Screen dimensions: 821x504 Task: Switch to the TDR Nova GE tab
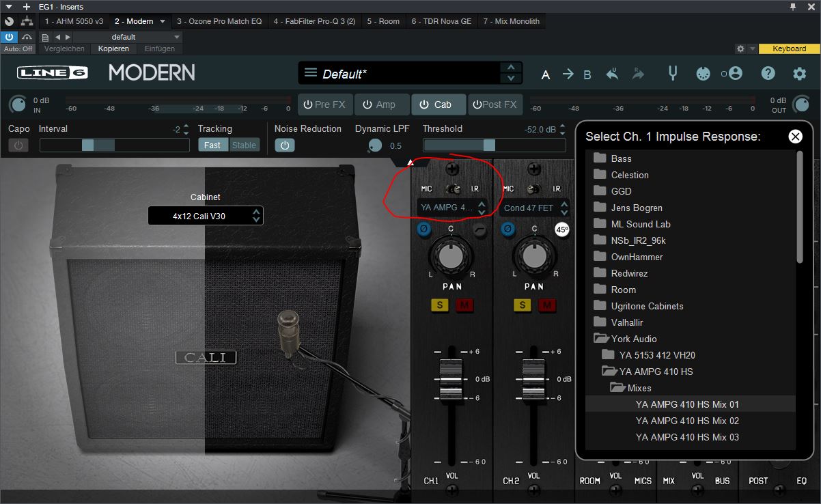pyautogui.click(x=441, y=21)
